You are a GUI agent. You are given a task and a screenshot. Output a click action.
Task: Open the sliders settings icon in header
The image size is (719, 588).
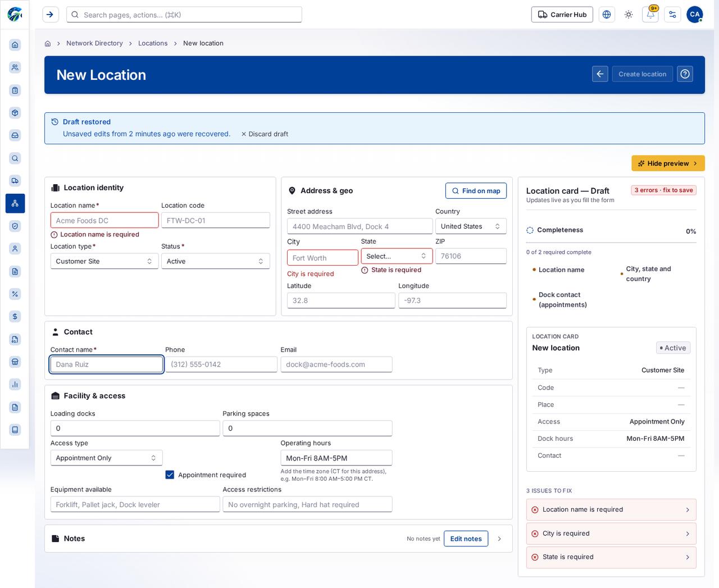point(672,15)
